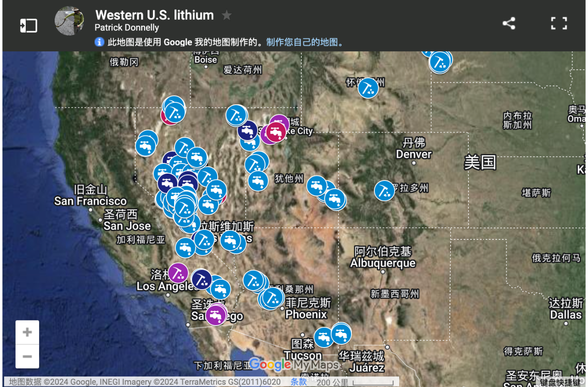Open the map in fullscreen view
Image resolution: width=588 pixels, height=387 pixels.
[x=559, y=23]
